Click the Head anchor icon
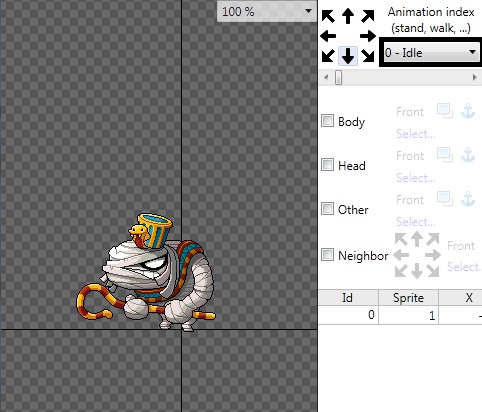 click(468, 155)
